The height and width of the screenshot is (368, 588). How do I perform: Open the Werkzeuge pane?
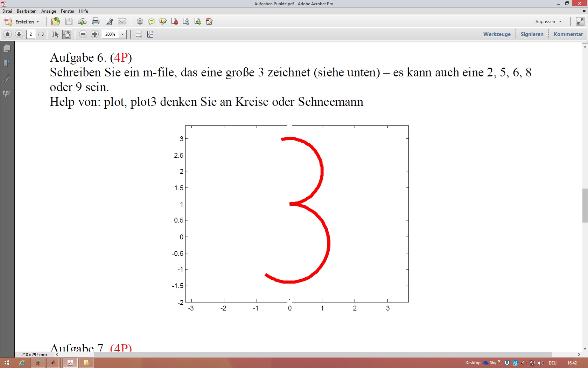(497, 34)
